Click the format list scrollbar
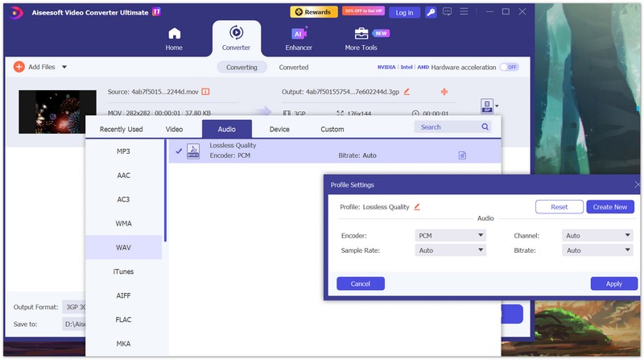The height and width of the screenshot is (360, 644). 165,190
